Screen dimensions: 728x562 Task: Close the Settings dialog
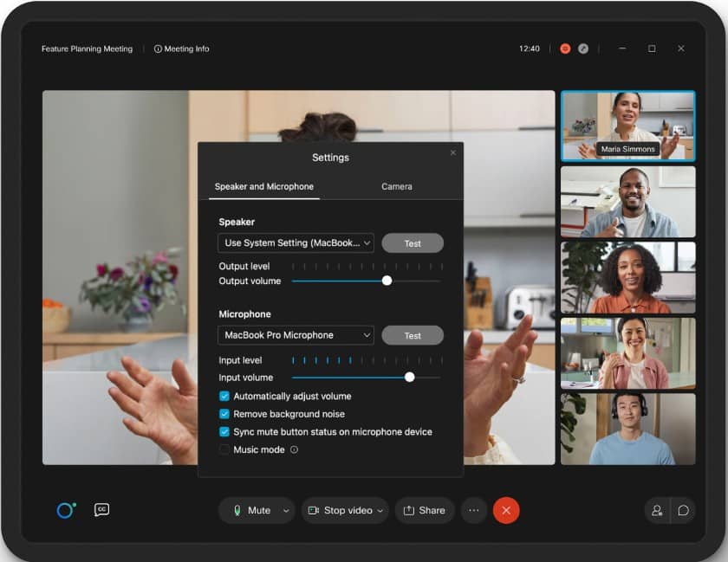[453, 152]
